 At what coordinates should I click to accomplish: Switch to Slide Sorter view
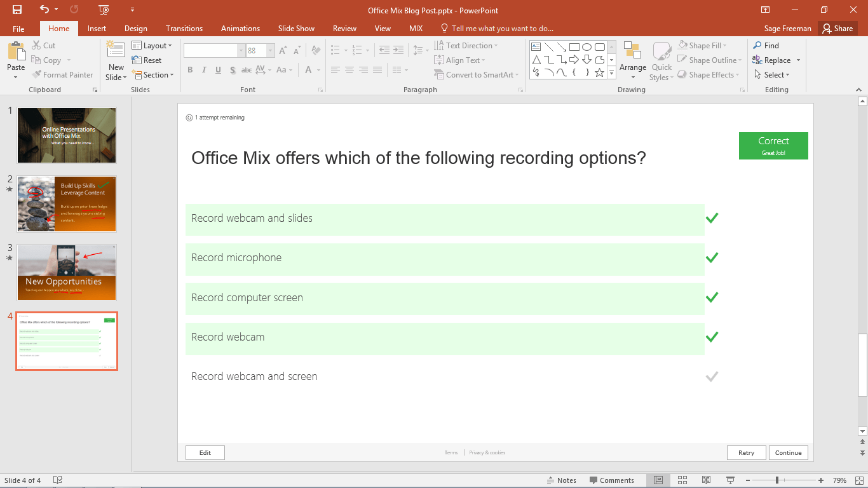[x=682, y=480]
